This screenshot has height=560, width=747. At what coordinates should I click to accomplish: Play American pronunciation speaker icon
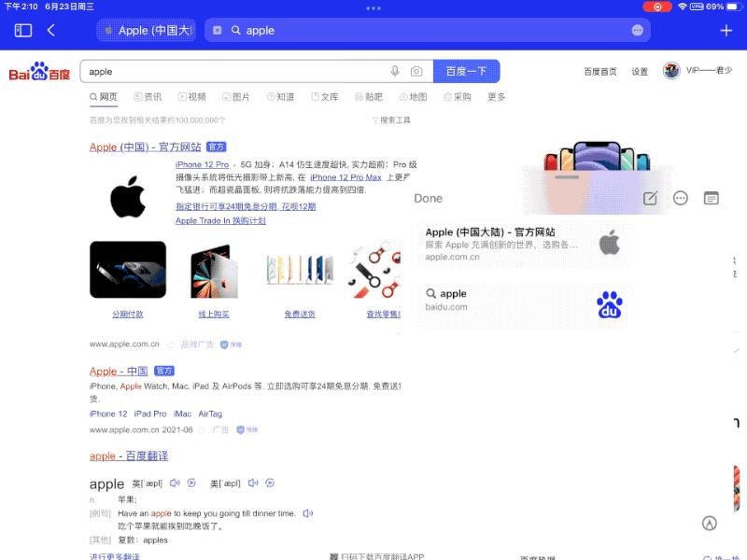point(252,484)
